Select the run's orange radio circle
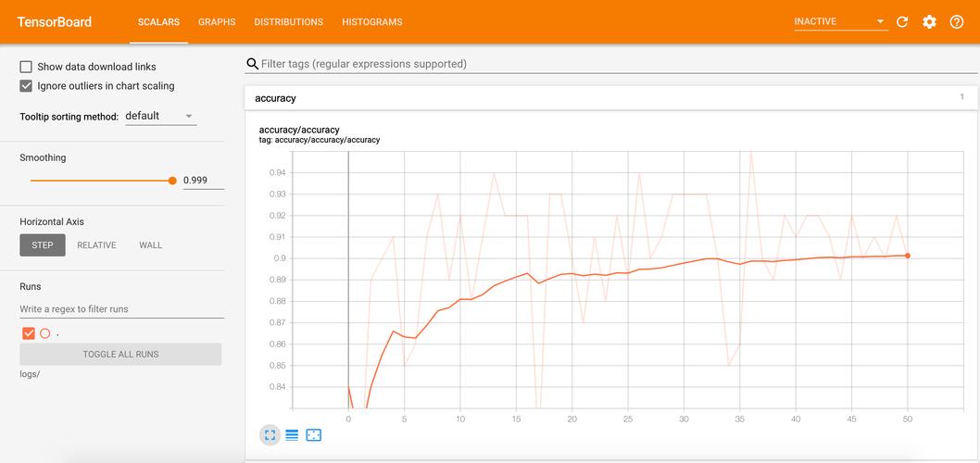The height and width of the screenshot is (463, 980). point(45,333)
